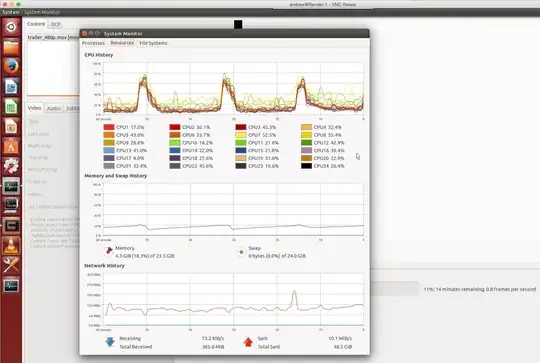The image size is (540, 363).
Task: Click the CPU History graph area
Action: pos(233,89)
